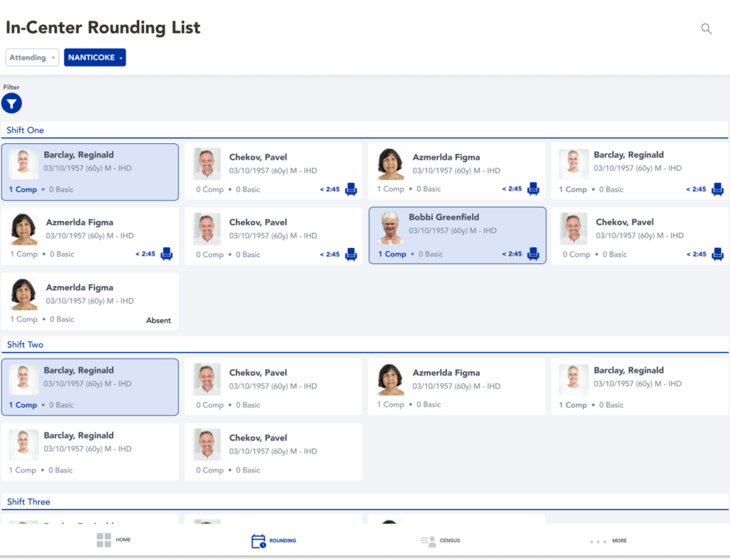Open the blue funnel filter

[x=11, y=104]
